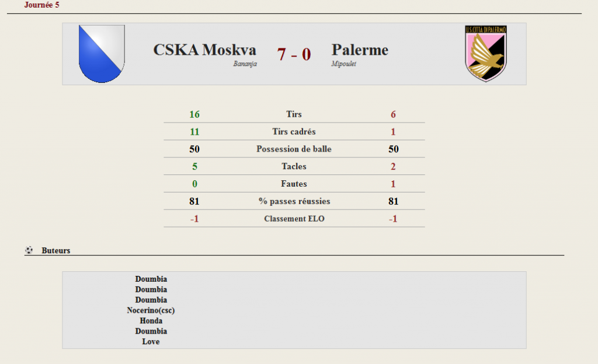Click the 7 - 0 match score
Image resolution: width=598 pixels, height=364 pixels.
pyautogui.click(x=294, y=54)
